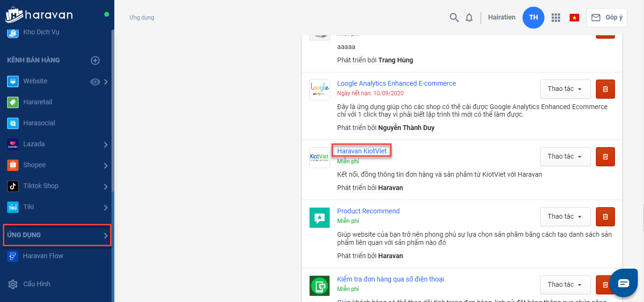Click the Website channel icon
644x302 pixels.
point(13,81)
